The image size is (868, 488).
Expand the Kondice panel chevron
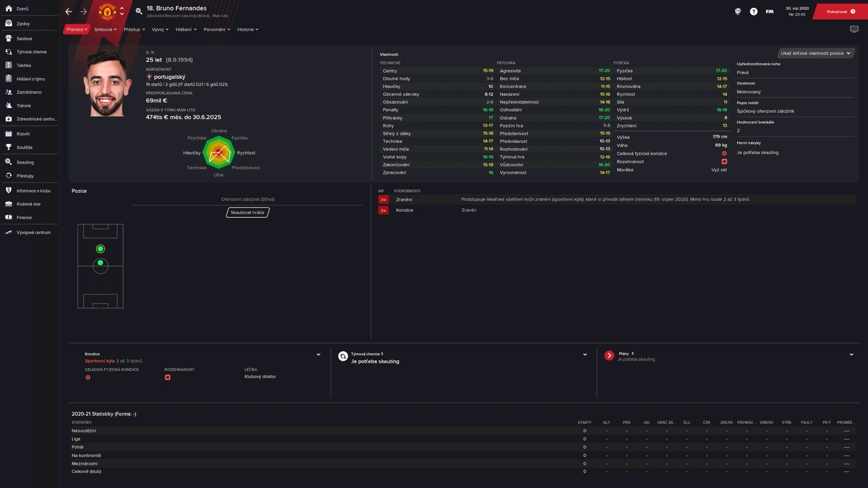318,354
